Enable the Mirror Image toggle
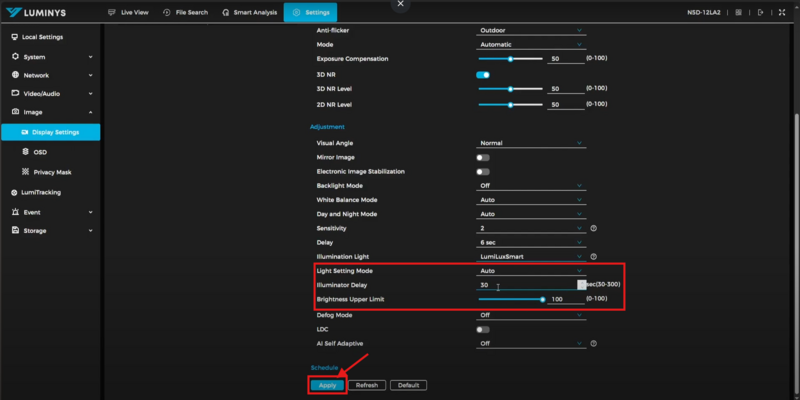 (483, 157)
